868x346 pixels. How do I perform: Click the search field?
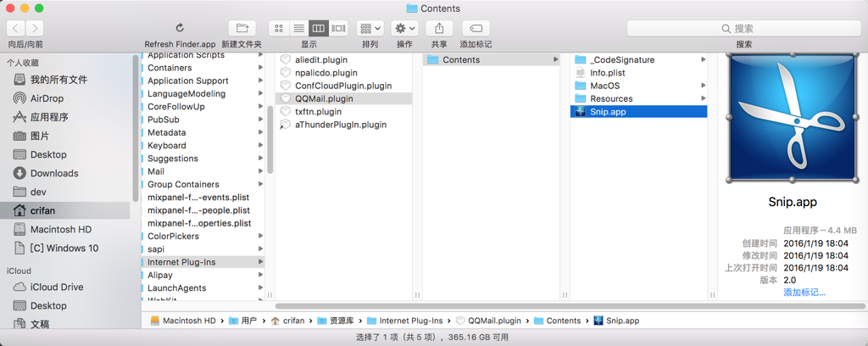tap(744, 28)
